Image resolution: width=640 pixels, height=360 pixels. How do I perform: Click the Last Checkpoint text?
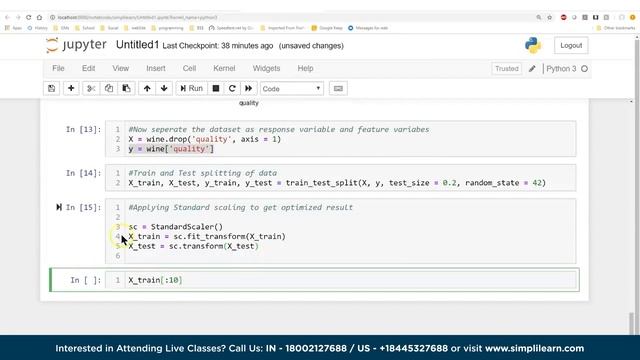click(x=218, y=46)
